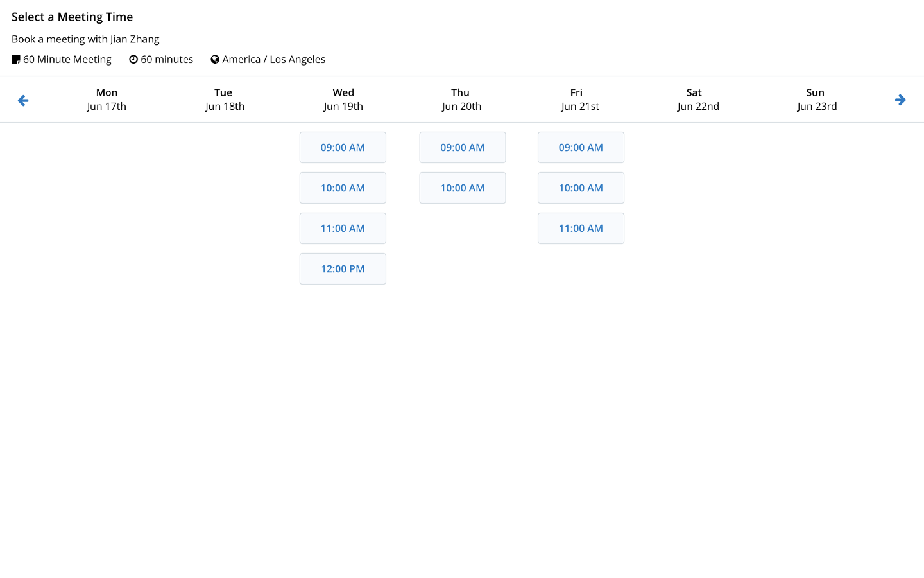Choose Friday 09:00 AM slot
924x578 pixels.
pos(581,148)
